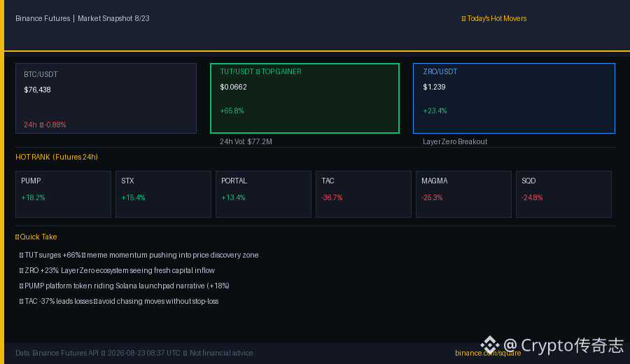Select the TUT/USDT Top Gainer card
Screen dimensions: 630x364
click(304, 99)
